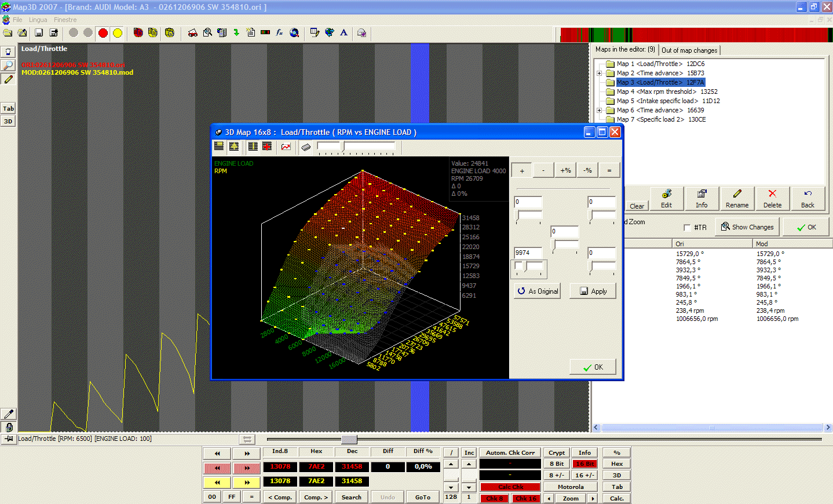Click the magnifier tool in left sidebar
833x504 pixels.
(8, 65)
